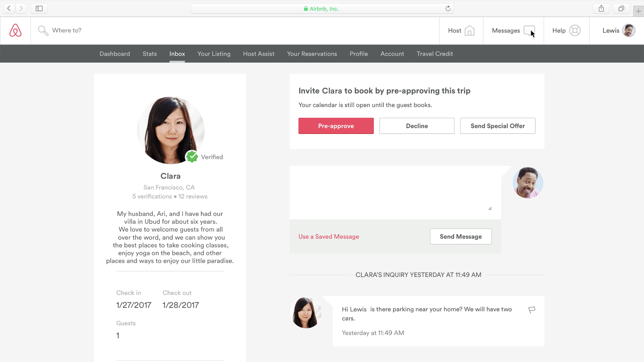644x362 pixels.
Task: Click the browser share icon
Action: [601, 9]
